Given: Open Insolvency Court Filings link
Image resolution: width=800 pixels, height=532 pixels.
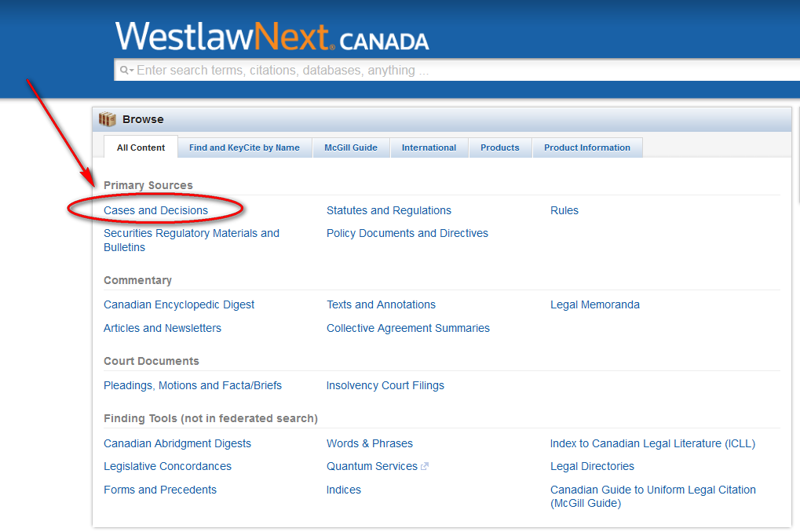Looking at the screenshot, I should (x=385, y=385).
